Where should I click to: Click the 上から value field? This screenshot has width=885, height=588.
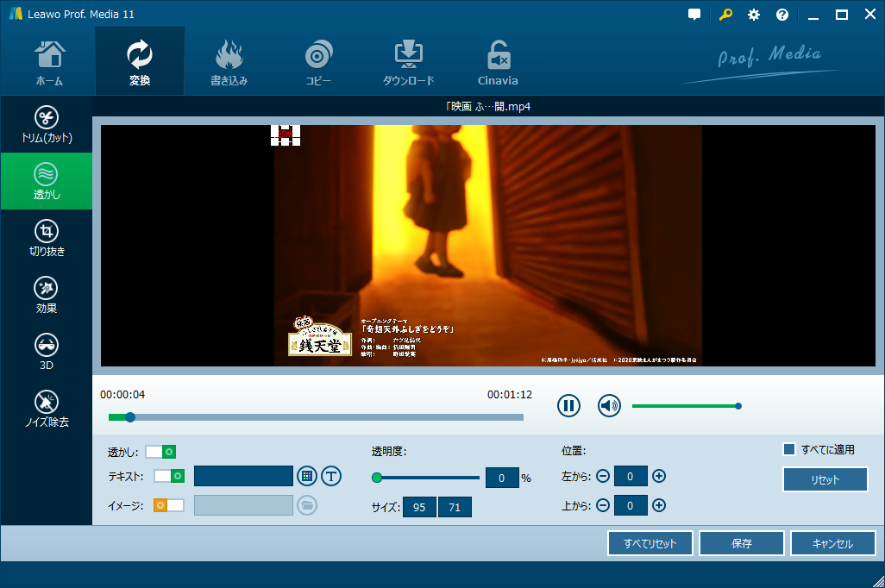coord(631,505)
